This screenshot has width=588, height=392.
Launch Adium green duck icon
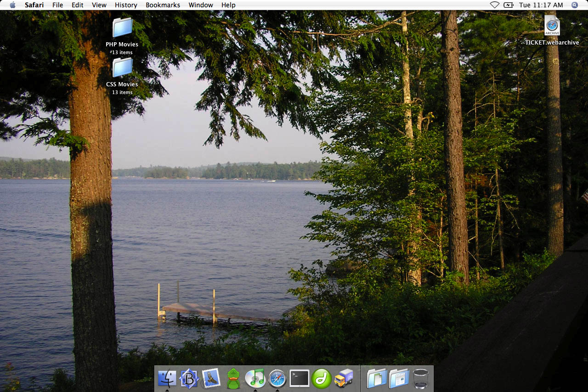233,379
